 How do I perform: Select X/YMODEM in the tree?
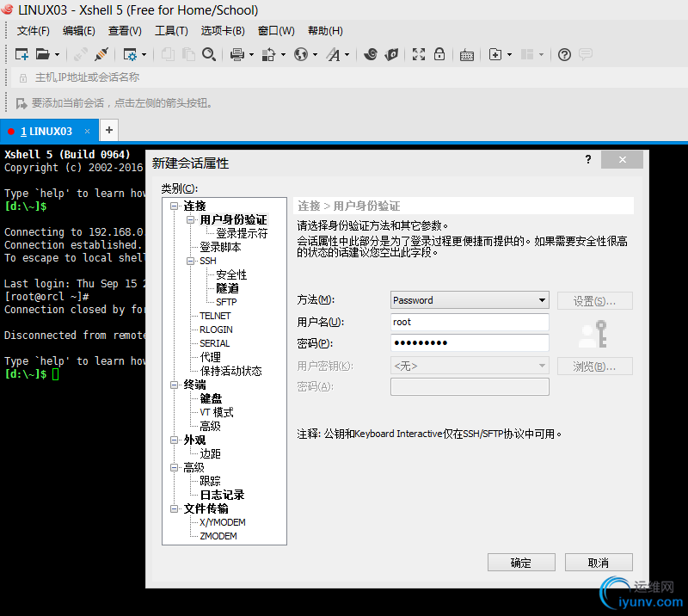(x=223, y=522)
